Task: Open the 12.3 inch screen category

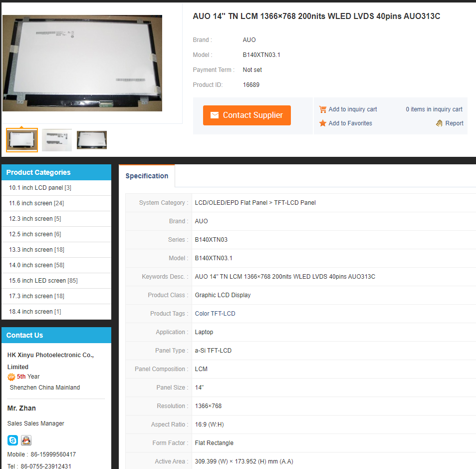Action: [35, 219]
